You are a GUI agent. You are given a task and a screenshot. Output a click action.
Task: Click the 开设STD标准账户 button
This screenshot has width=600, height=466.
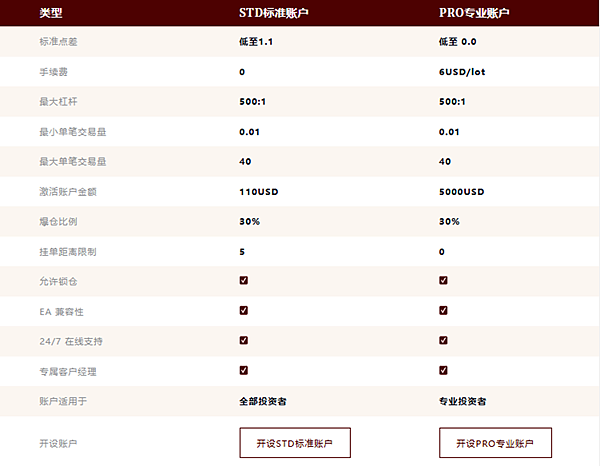click(295, 443)
